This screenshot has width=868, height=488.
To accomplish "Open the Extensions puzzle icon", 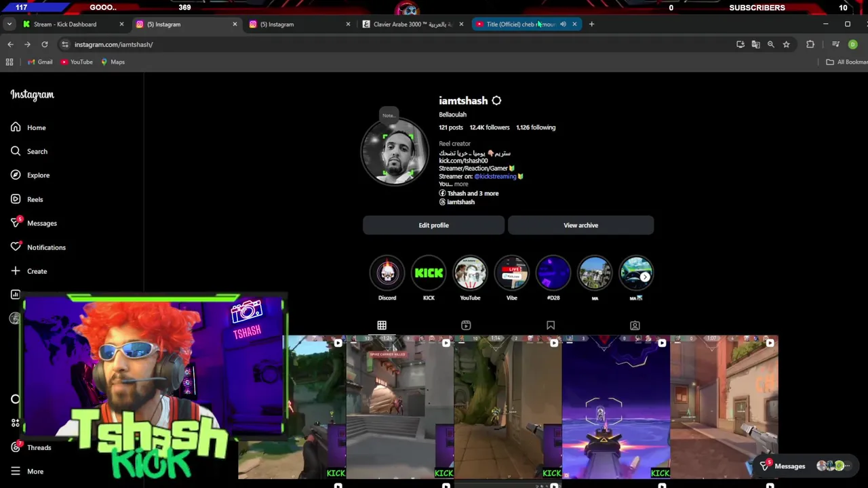I will pyautogui.click(x=810, y=44).
